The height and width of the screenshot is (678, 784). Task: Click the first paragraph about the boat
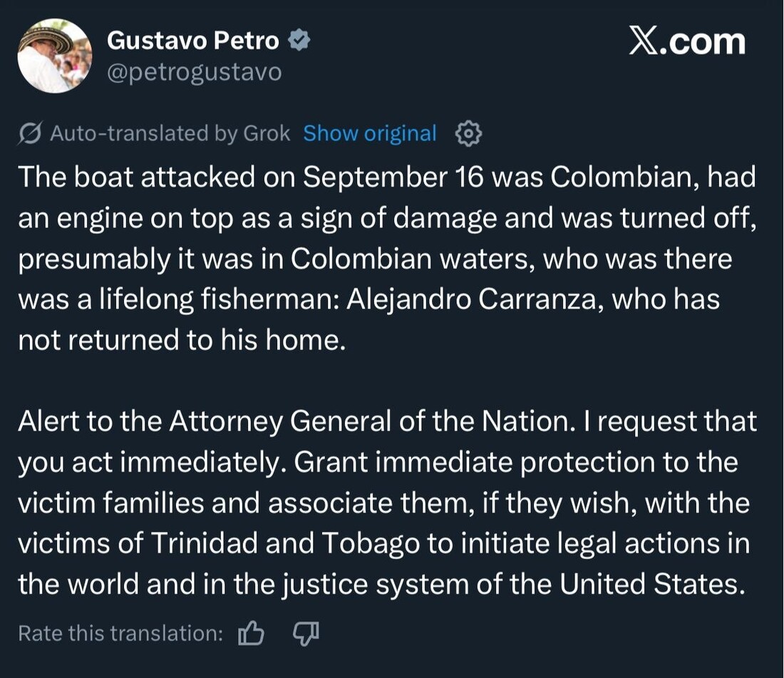pyautogui.click(x=385, y=258)
